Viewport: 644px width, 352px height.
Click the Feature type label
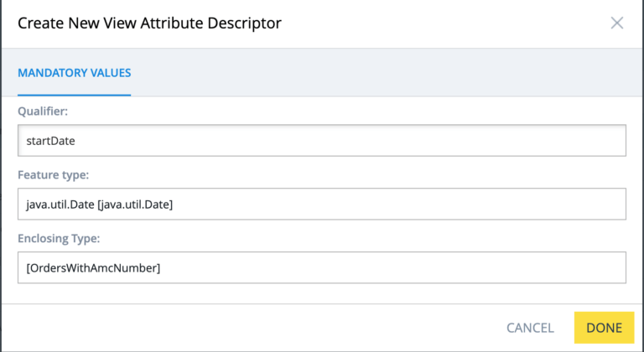(53, 174)
